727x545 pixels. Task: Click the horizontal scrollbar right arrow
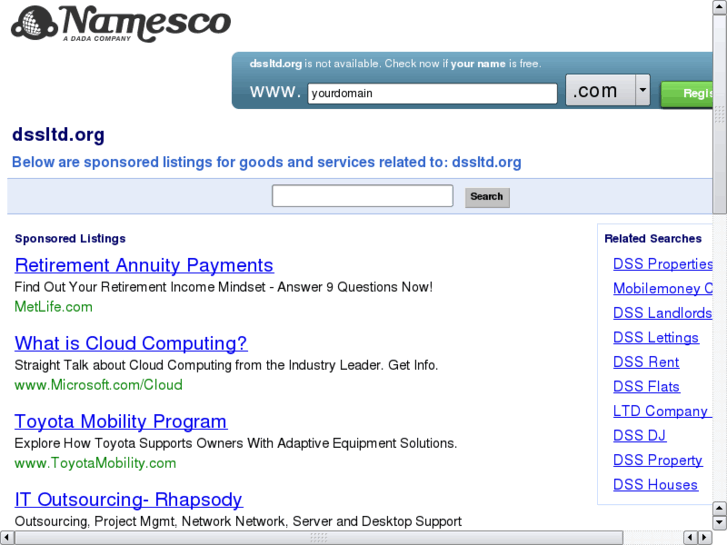click(x=705, y=538)
